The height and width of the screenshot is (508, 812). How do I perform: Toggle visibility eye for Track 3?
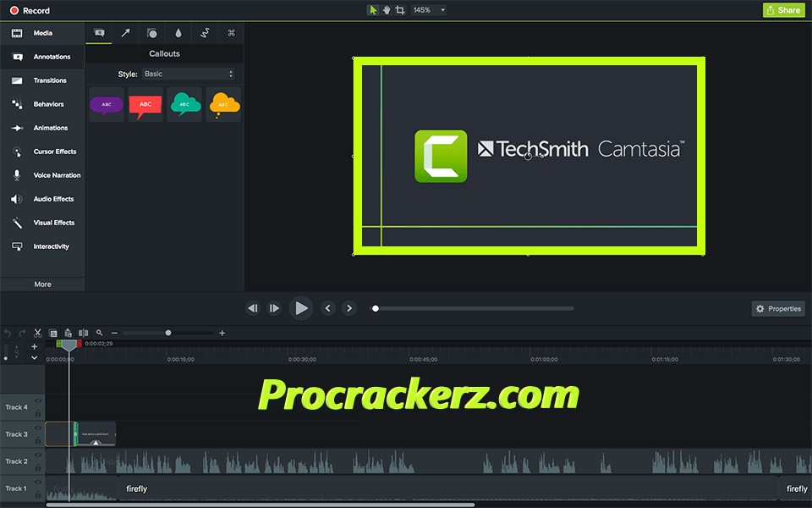[x=37, y=428]
